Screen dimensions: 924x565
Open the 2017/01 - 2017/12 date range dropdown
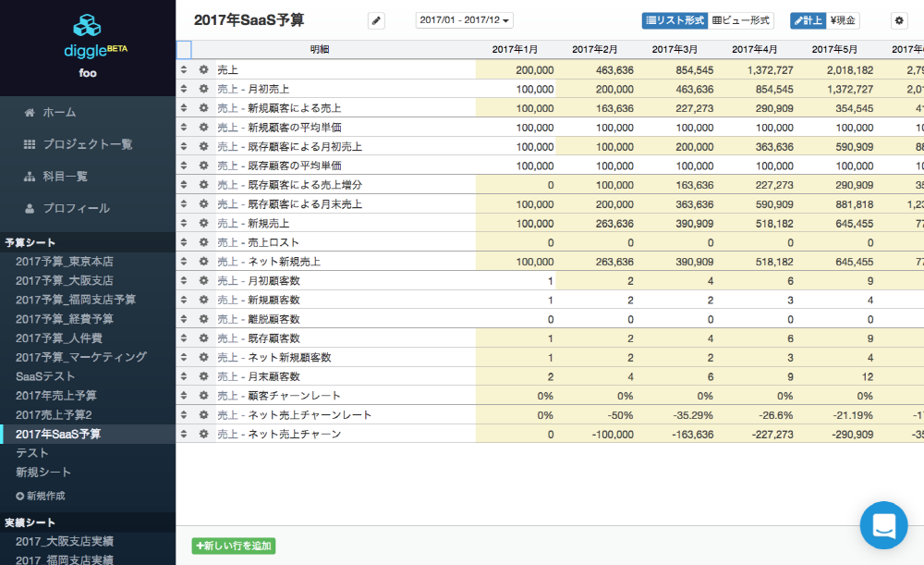coord(465,20)
